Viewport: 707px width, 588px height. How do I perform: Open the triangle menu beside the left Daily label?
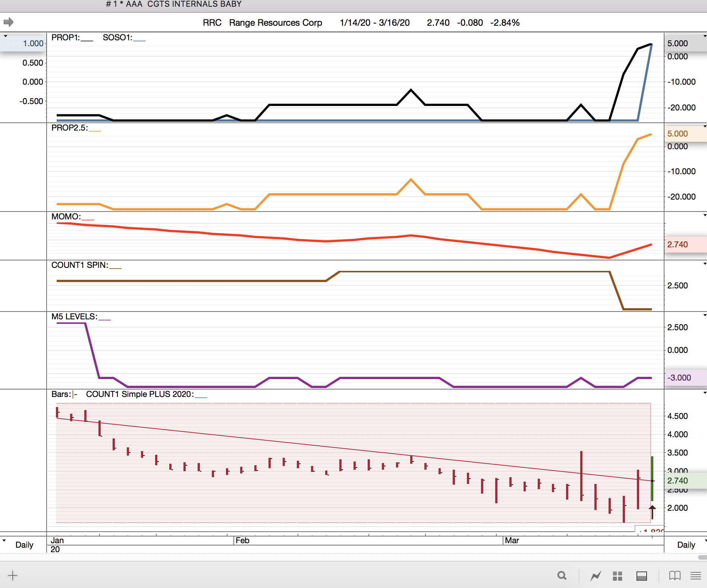(x=4, y=540)
